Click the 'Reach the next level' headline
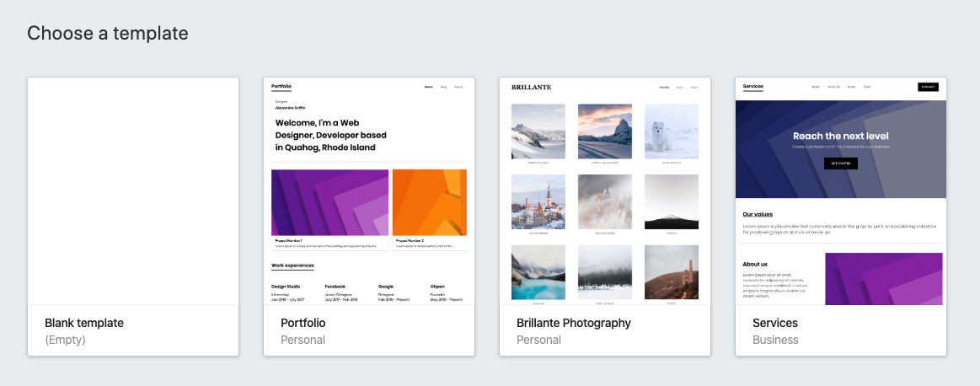980x386 pixels. 841,136
